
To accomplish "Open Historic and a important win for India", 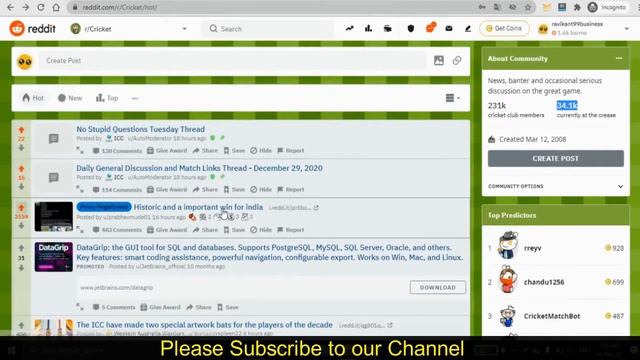I will pos(198,207).
